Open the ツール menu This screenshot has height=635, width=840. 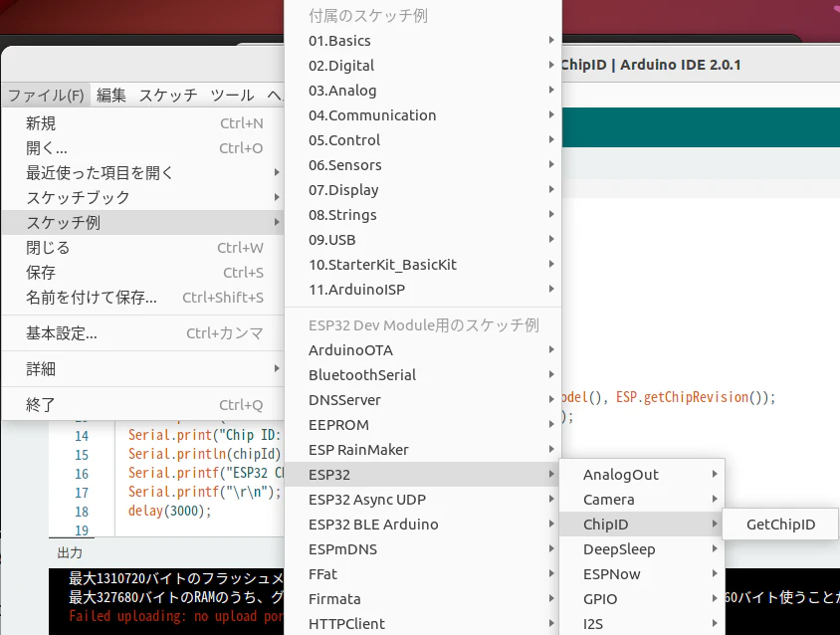tap(232, 96)
